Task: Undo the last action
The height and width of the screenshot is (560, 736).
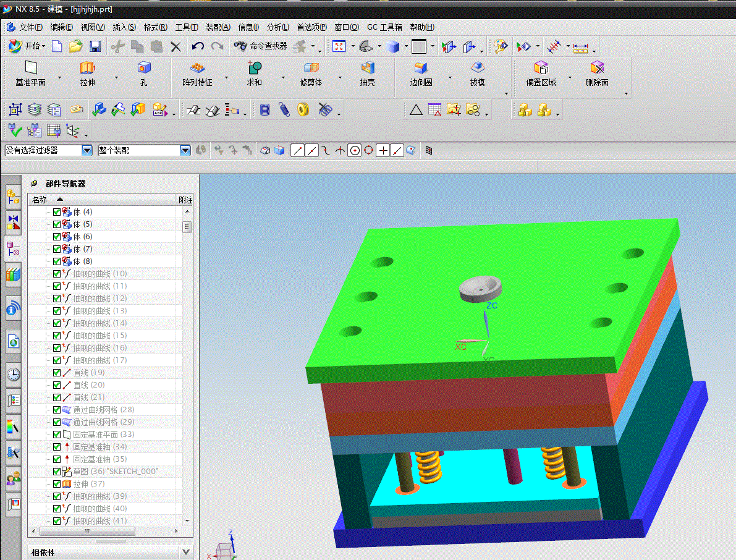Action: click(x=198, y=46)
